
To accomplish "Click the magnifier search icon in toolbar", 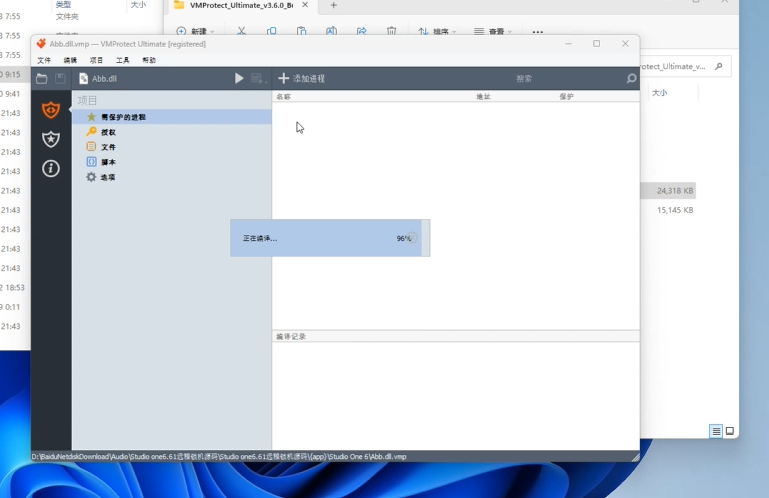I will tap(631, 78).
